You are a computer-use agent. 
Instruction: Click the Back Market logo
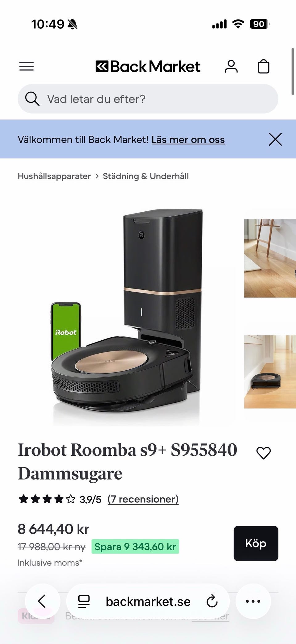[x=148, y=66]
